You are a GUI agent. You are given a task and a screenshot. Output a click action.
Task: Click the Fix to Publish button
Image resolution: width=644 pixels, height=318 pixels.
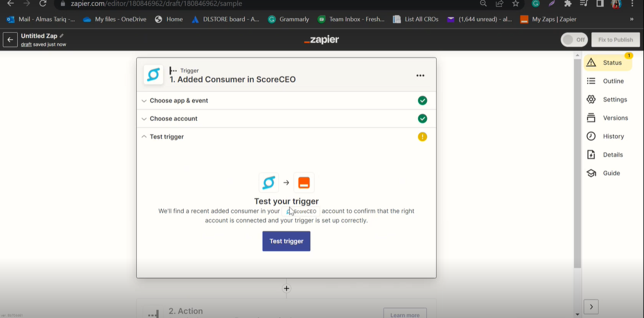pos(615,40)
